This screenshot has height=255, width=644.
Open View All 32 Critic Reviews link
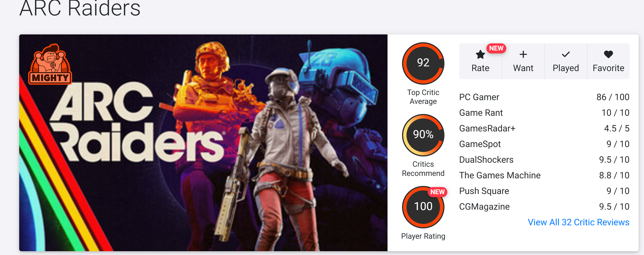tap(578, 222)
